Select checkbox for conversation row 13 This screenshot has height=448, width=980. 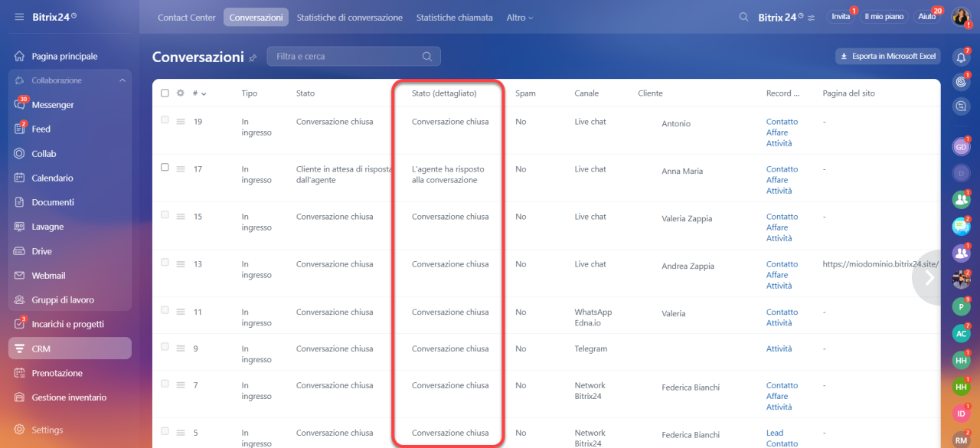coord(165,263)
